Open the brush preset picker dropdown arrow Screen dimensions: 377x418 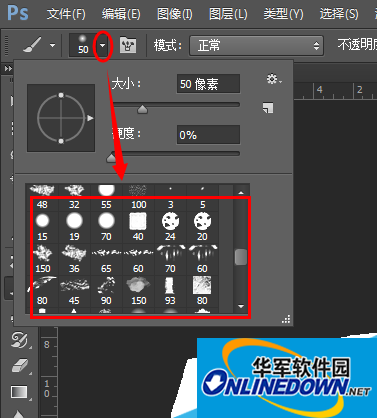pyautogui.click(x=103, y=45)
